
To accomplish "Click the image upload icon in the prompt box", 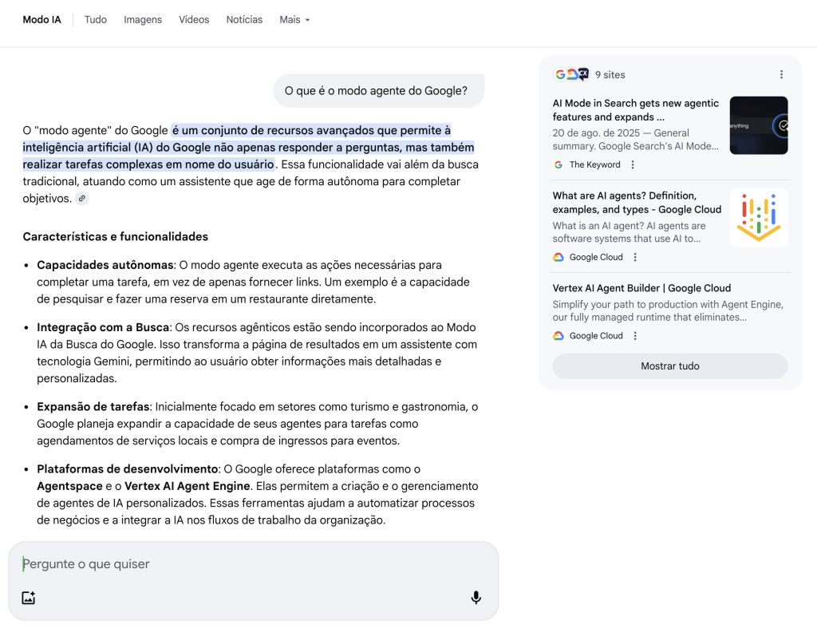I will pyautogui.click(x=29, y=598).
